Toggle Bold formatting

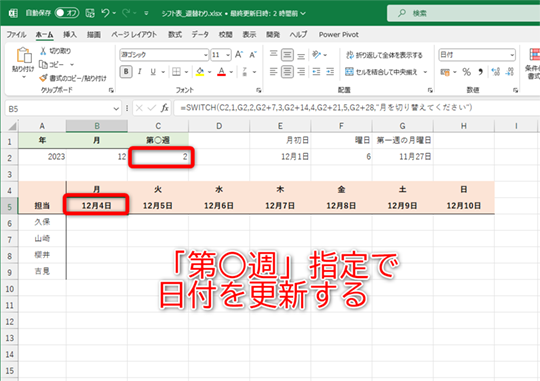point(126,72)
